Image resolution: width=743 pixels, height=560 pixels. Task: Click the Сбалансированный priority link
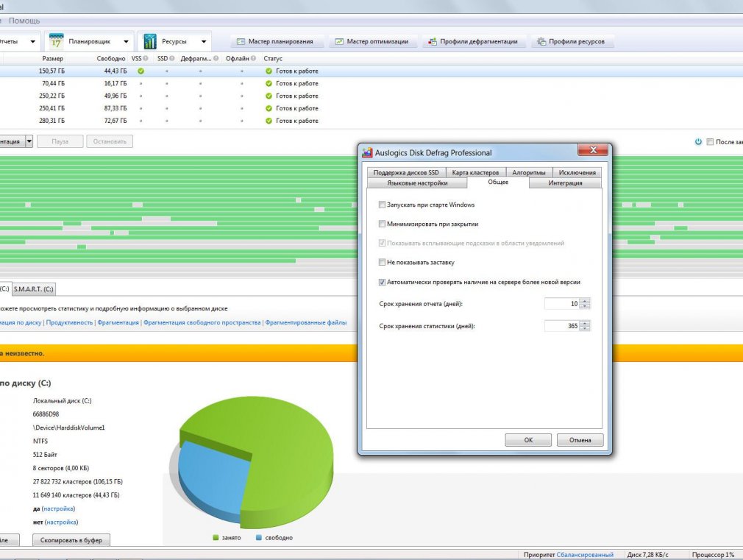[x=585, y=554]
